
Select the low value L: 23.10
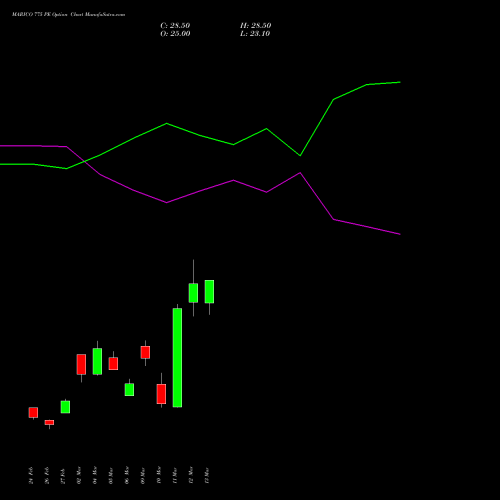pos(255,34)
